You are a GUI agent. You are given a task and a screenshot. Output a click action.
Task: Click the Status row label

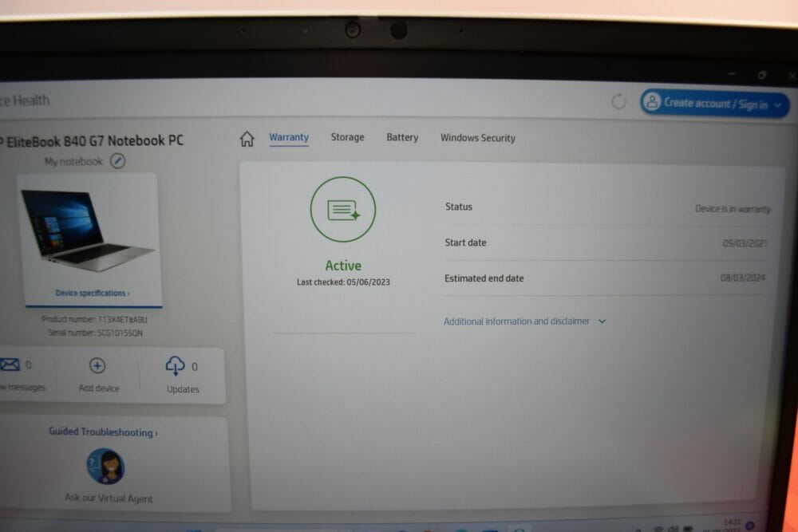(x=459, y=207)
